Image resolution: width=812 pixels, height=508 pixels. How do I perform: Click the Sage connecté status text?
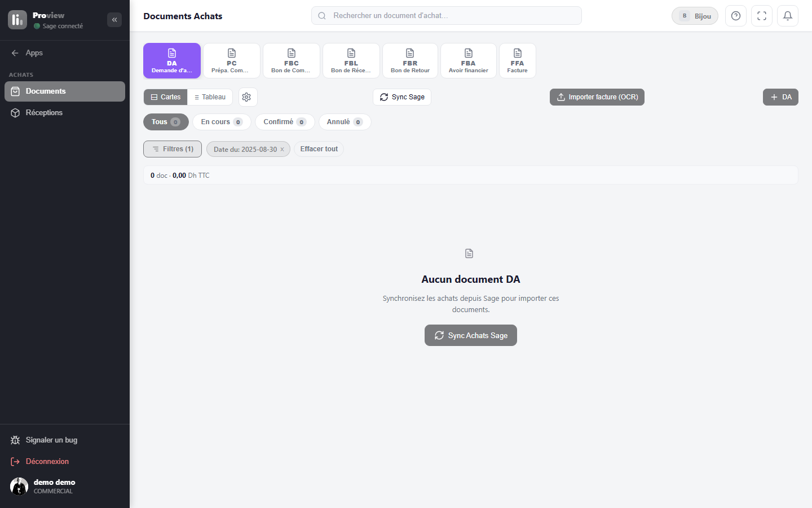pyautogui.click(x=63, y=26)
